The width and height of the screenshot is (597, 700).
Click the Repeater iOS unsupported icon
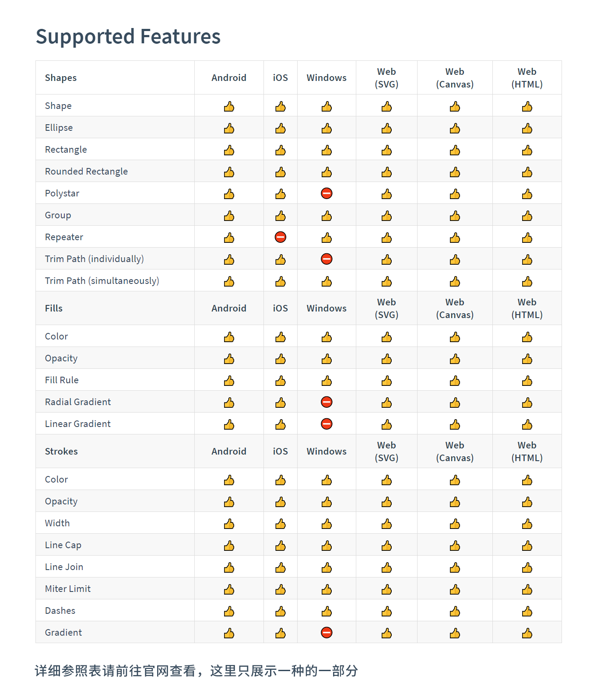point(281,237)
